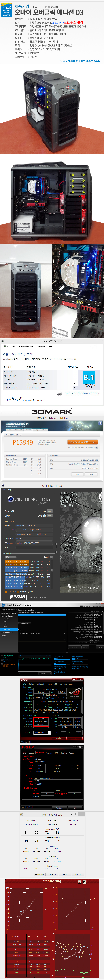The height and width of the screenshot is (980, 104).
Task: Click Validate in the upper CPU-Z window
Action: pos(59,738)
